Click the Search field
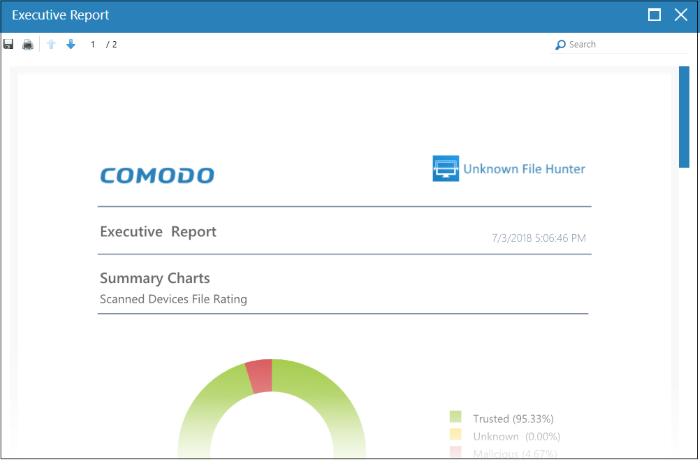This screenshot has height=460, width=700. [621, 45]
